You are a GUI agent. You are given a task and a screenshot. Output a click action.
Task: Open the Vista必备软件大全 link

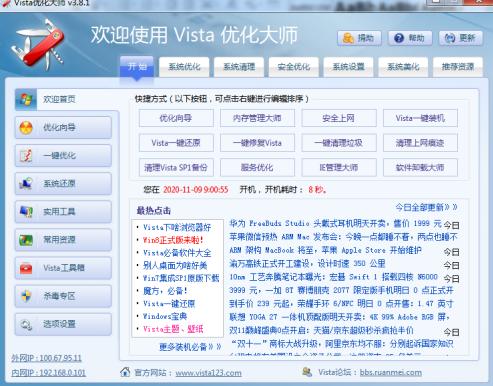[177, 253]
